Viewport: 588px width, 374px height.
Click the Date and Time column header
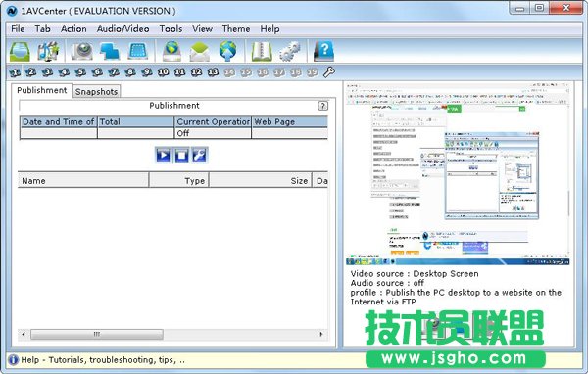pos(59,121)
